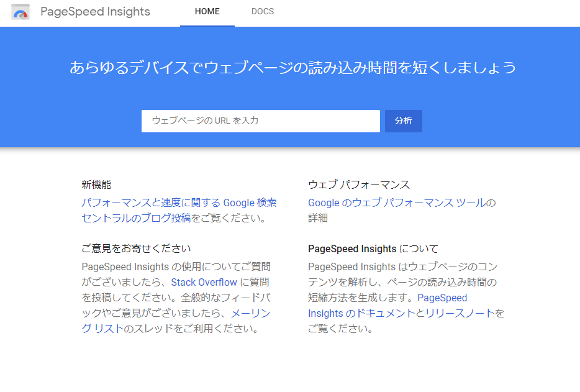Image resolution: width=580 pixels, height=392 pixels.
Task: Click the PageSpeed Insights speedometer logo icon
Action: [20, 12]
